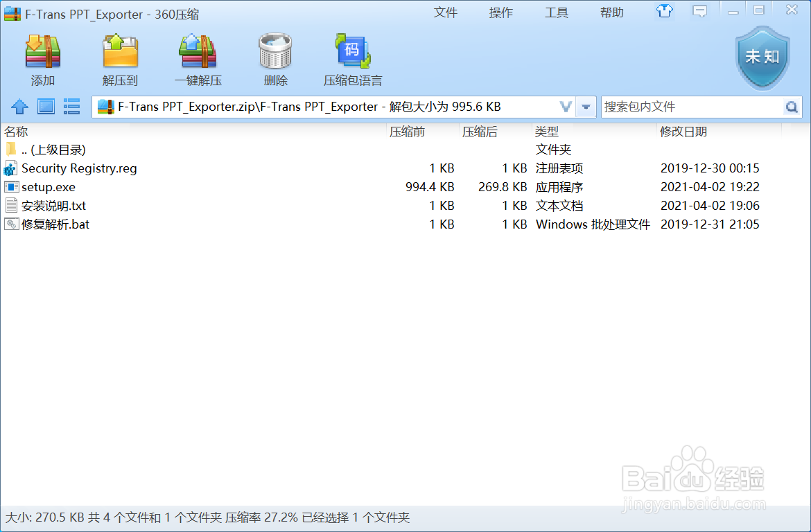
Task: Click the 搜索包内文件 search field
Action: pyautogui.click(x=692, y=107)
